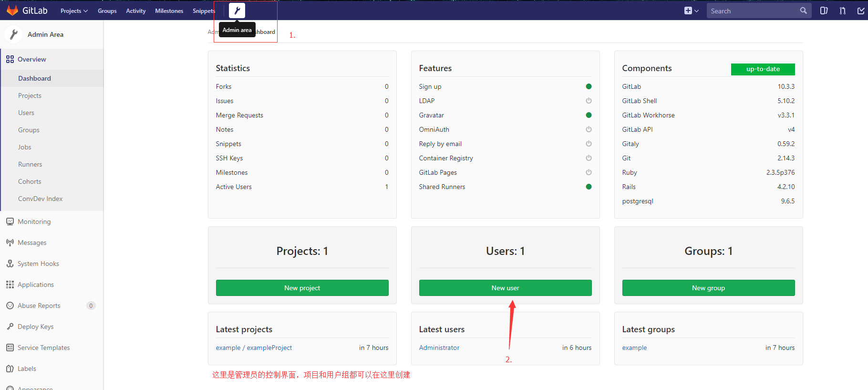Click the Active Users statistic row
This screenshot has height=390, width=868.
302,187
